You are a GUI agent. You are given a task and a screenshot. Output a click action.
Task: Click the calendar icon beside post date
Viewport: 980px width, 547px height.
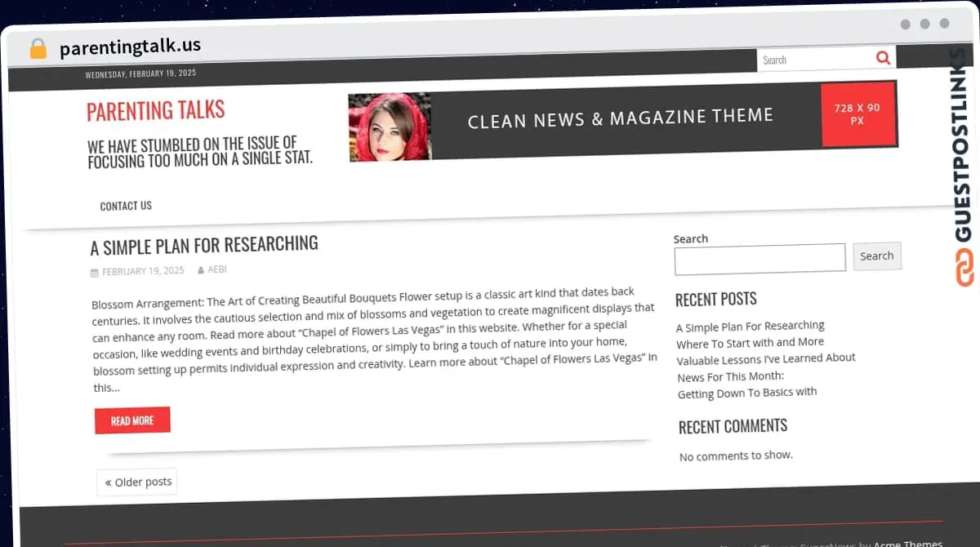[x=94, y=272]
